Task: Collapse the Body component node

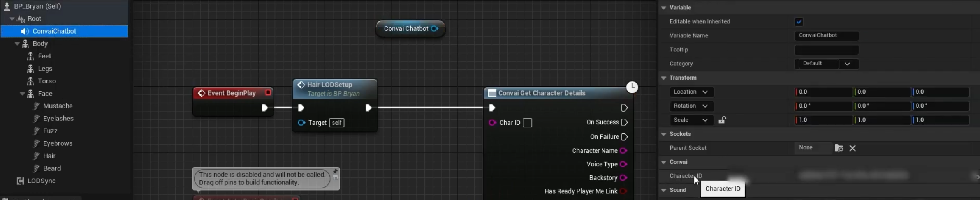Action: point(17,44)
